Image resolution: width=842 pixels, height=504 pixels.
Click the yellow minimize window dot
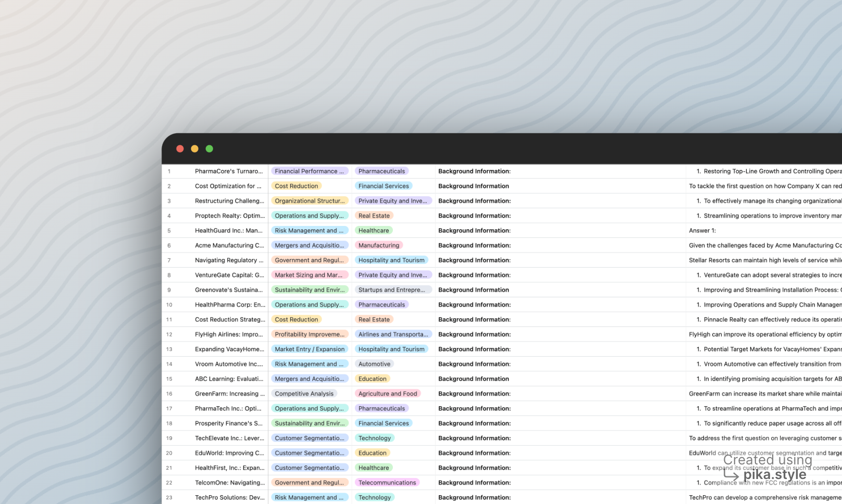194,149
